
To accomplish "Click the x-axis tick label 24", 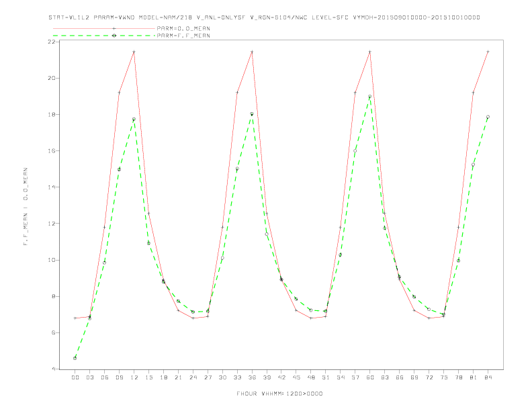I will [193, 377].
